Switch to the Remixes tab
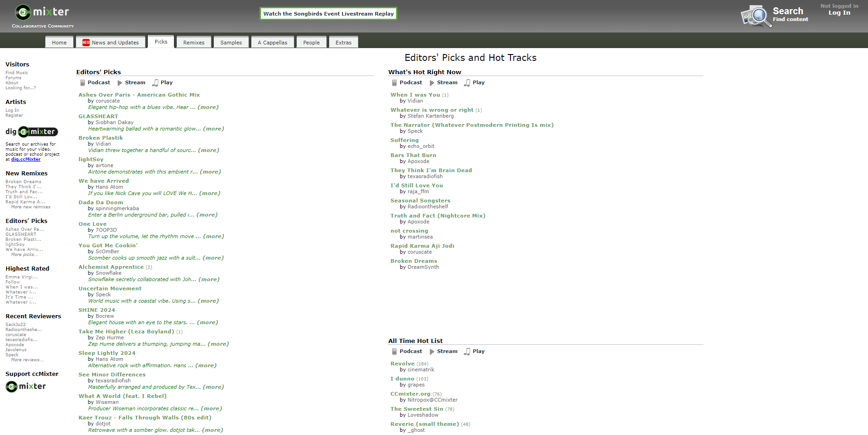This screenshot has height=435, width=868. (x=193, y=42)
